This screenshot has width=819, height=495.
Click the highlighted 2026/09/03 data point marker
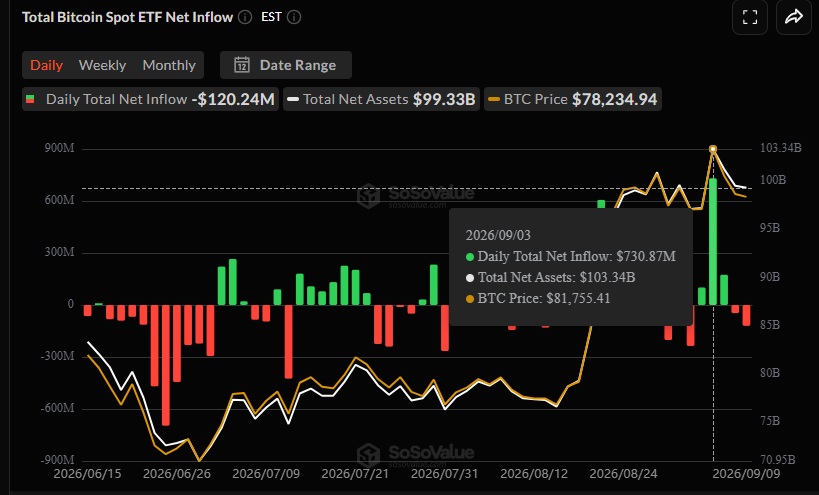point(713,149)
